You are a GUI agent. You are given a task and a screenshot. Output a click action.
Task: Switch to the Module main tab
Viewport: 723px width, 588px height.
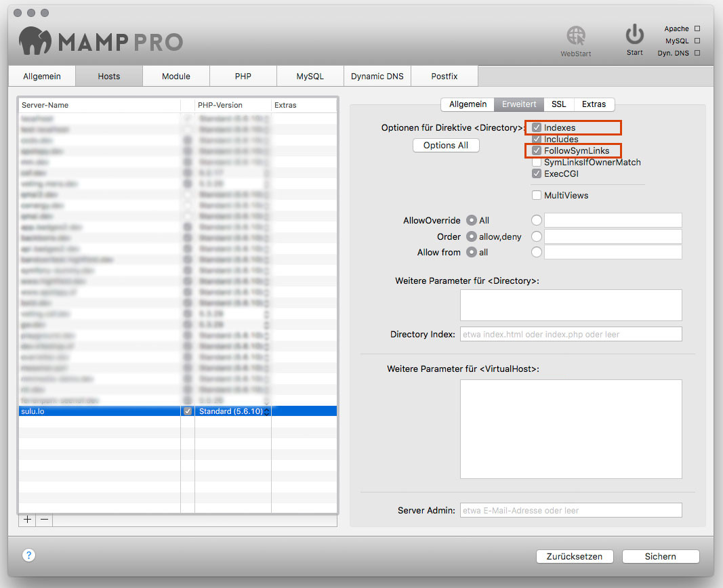(x=176, y=76)
